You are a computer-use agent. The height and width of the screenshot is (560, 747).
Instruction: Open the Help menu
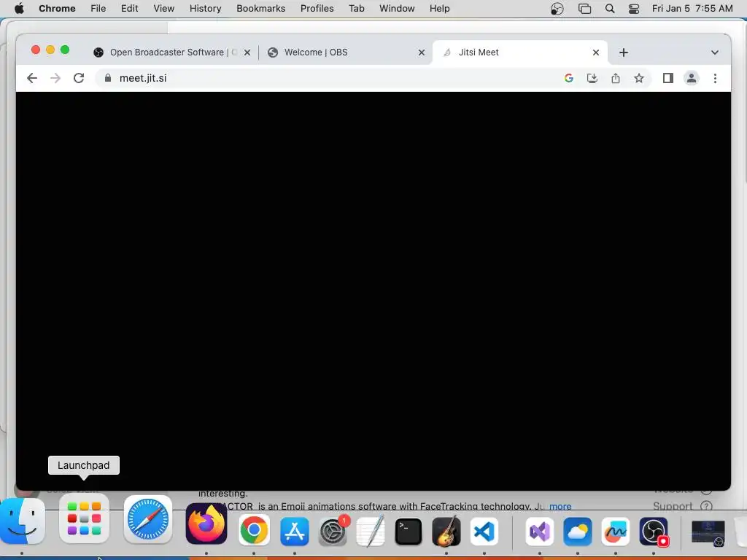pyautogui.click(x=439, y=9)
